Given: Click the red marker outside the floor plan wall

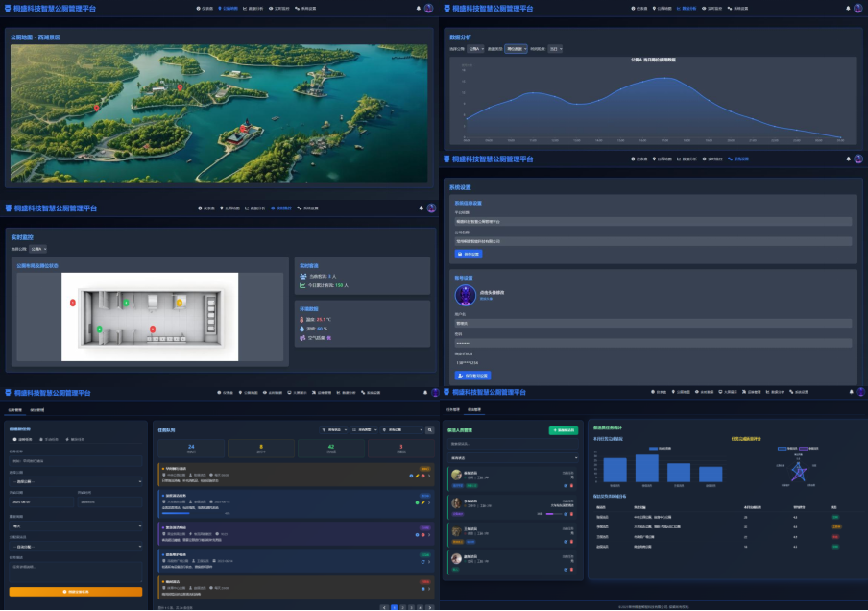Looking at the screenshot, I should click(x=73, y=303).
